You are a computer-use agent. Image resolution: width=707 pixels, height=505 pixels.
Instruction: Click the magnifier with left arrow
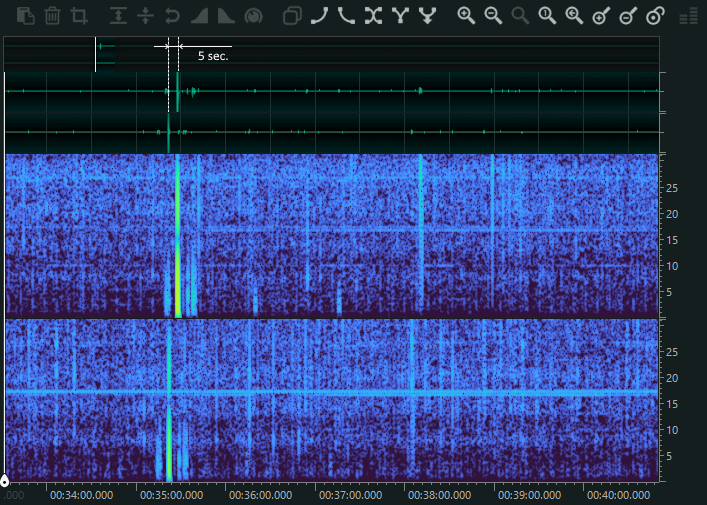pyautogui.click(x=574, y=16)
